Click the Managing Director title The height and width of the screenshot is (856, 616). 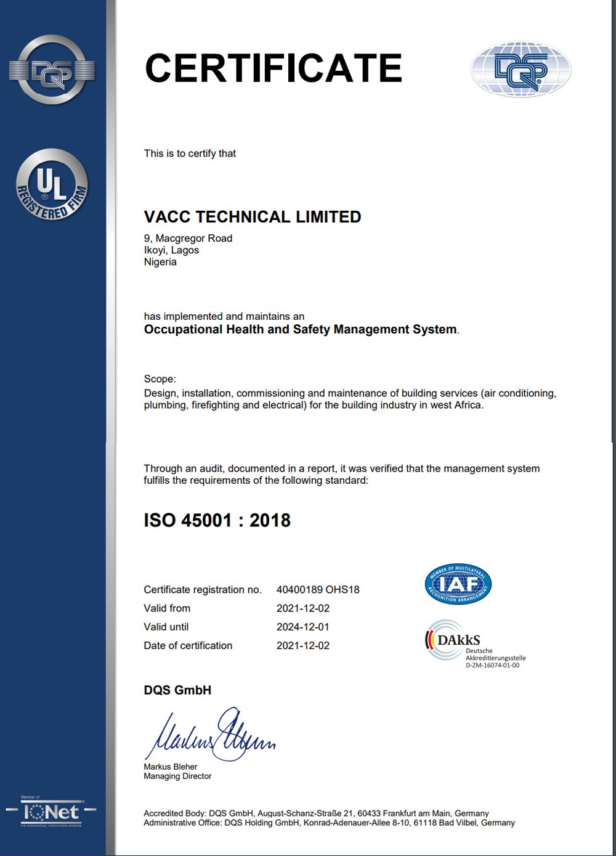click(x=177, y=777)
